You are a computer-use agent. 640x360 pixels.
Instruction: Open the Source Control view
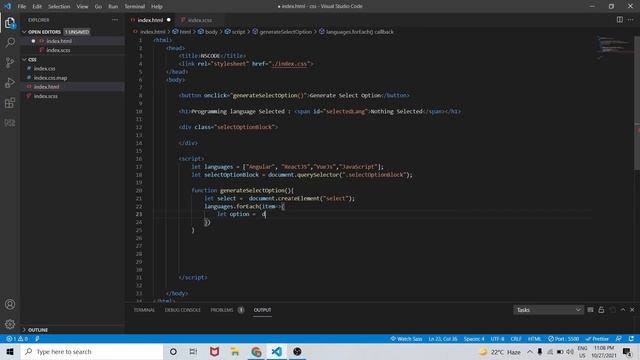(10, 62)
